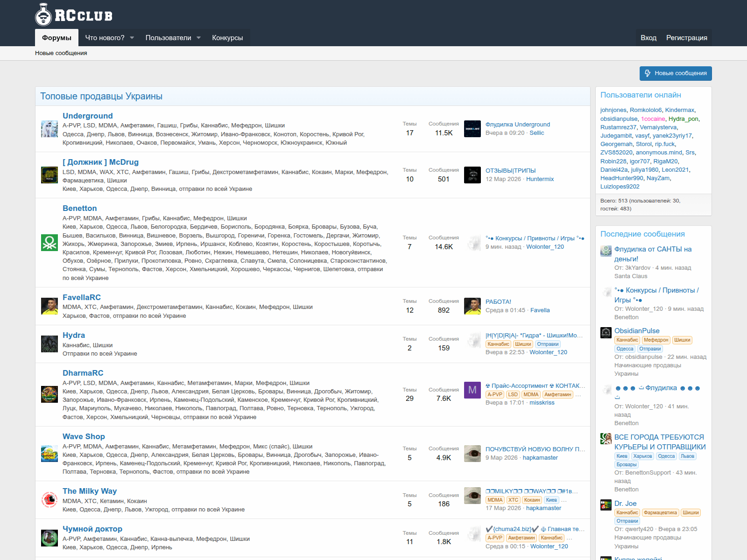Click the RCclub flask logo icon
The width and height of the screenshot is (747, 560).
44,14
